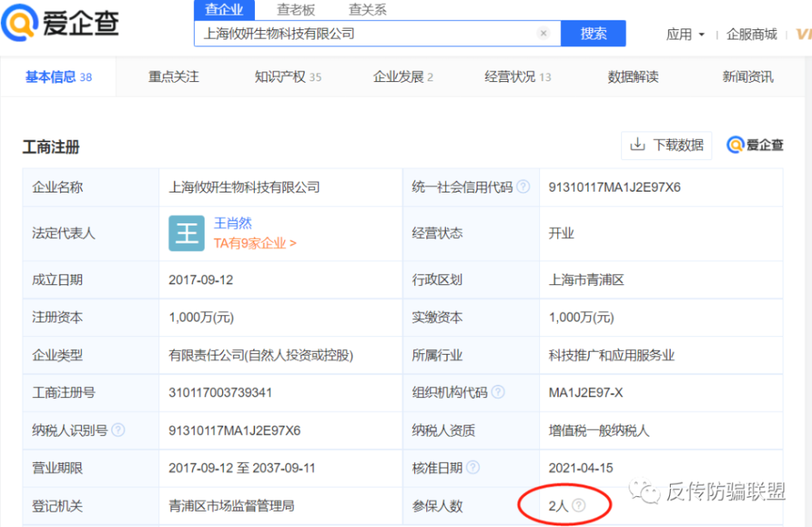Viewport: 812px width, 527px height.
Task: Click the 实缴资本 value 1,000万(元)
Action: (581, 317)
